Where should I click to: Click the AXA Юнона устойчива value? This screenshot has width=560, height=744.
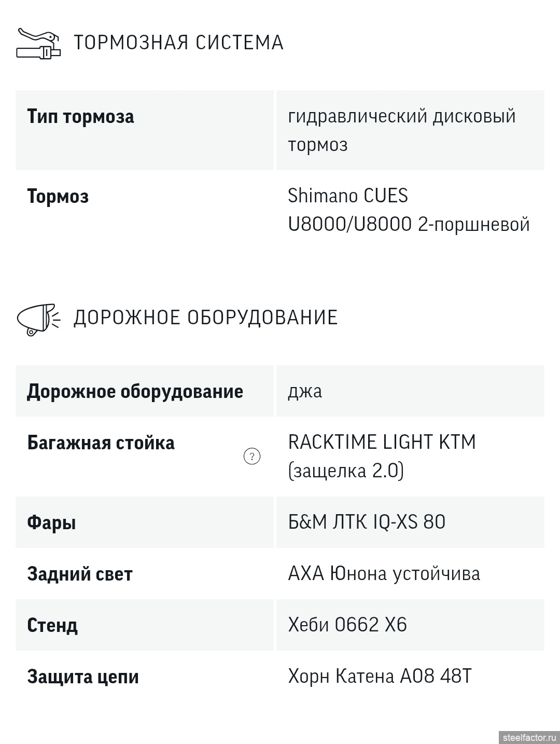(x=384, y=573)
